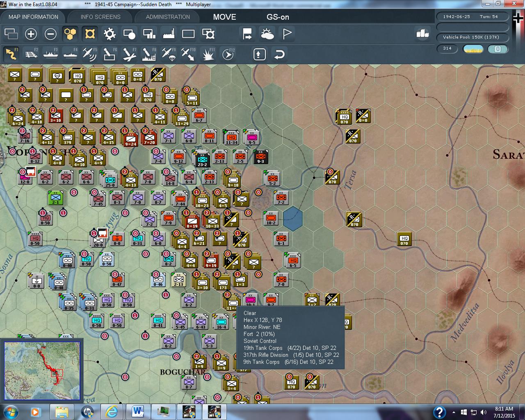Click the rectangle-with-gear toolbar icon
Screen dimensions: 525x420
coord(208,34)
